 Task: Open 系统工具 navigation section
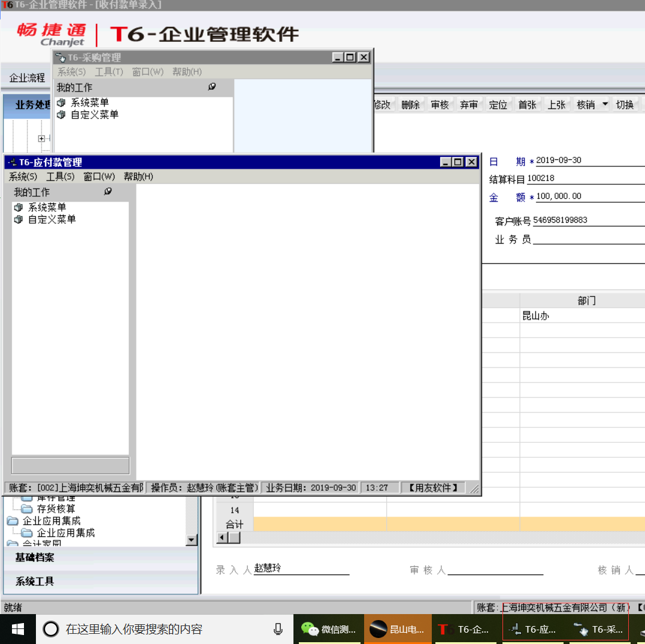coord(101,582)
